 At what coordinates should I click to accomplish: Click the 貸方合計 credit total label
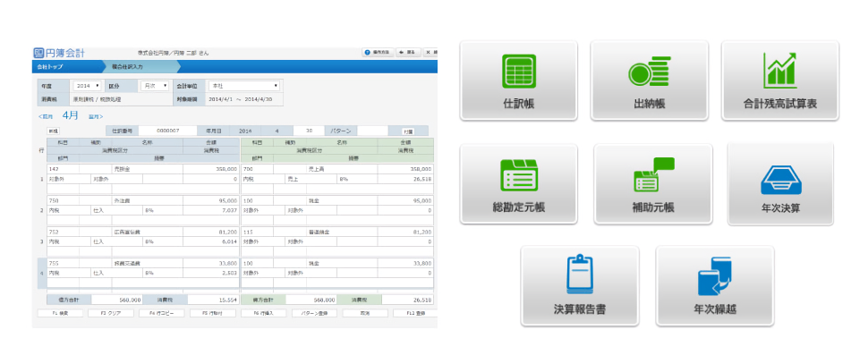[x=263, y=300]
